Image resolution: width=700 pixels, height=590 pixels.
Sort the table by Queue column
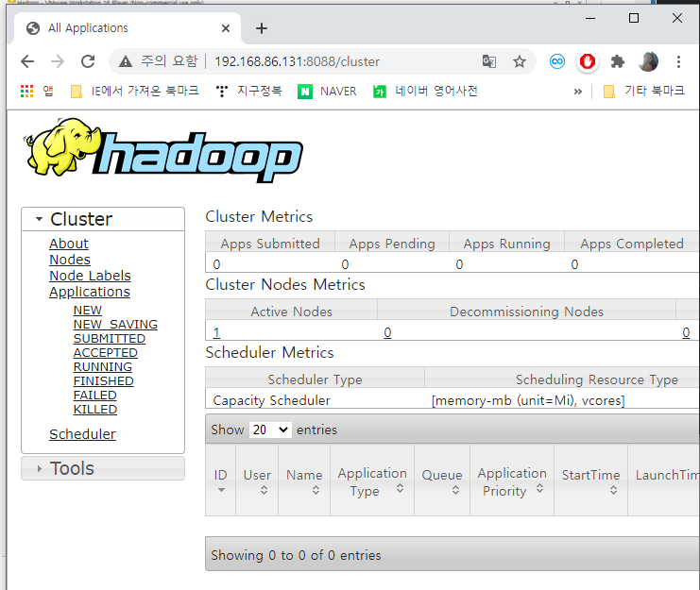pyautogui.click(x=442, y=480)
